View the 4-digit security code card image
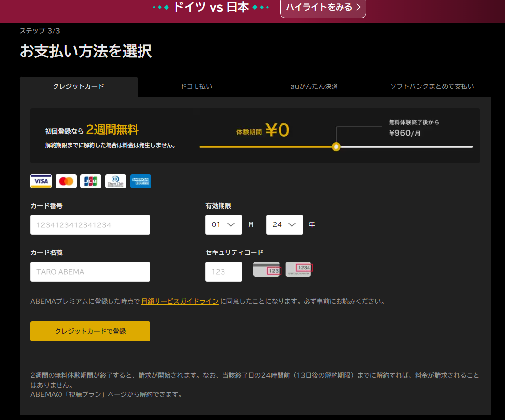Viewport: 505px width, 420px height. [299, 269]
